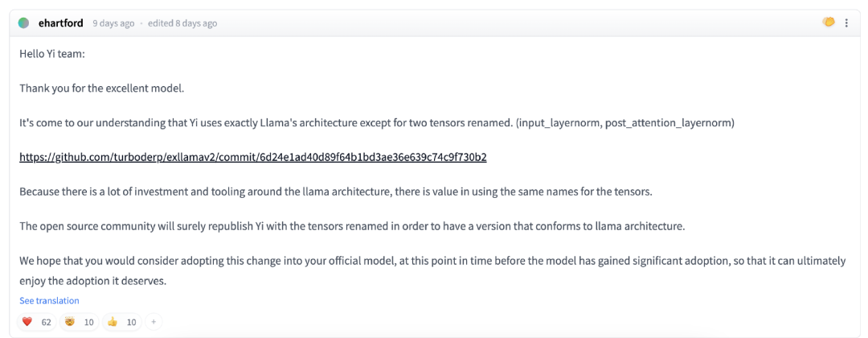868x338 pixels.
Task: Toggle the red heart reaction
Action: 37,322
